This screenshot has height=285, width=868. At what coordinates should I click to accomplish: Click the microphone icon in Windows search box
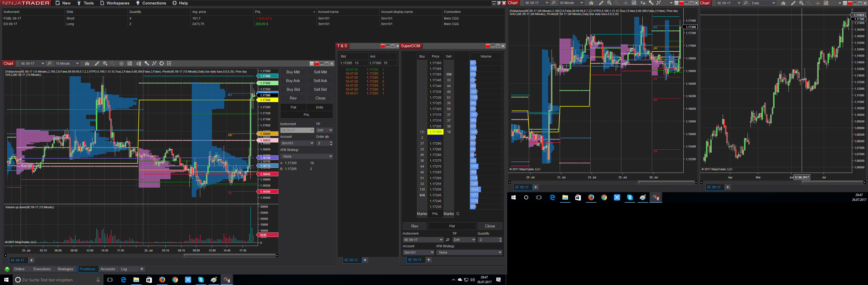[98, 280]
